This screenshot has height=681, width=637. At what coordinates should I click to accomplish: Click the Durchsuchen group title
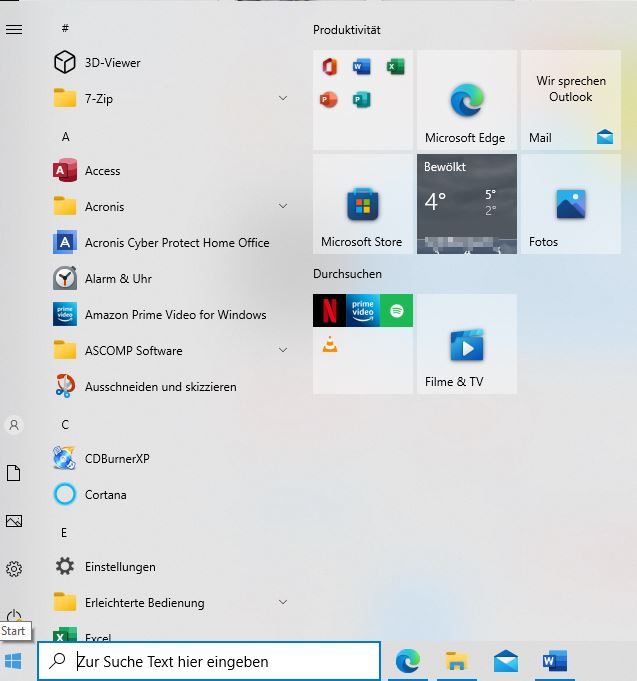pos(347,274)
